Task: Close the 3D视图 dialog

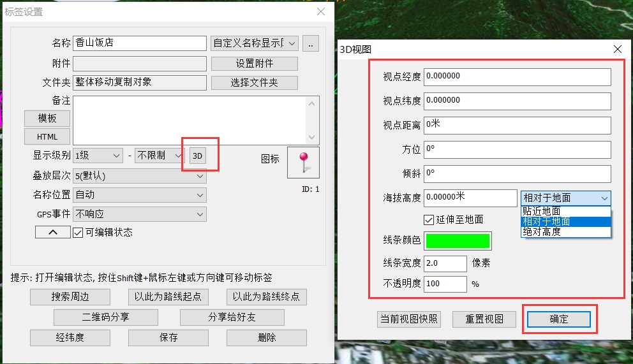Action: click(617, 50)
